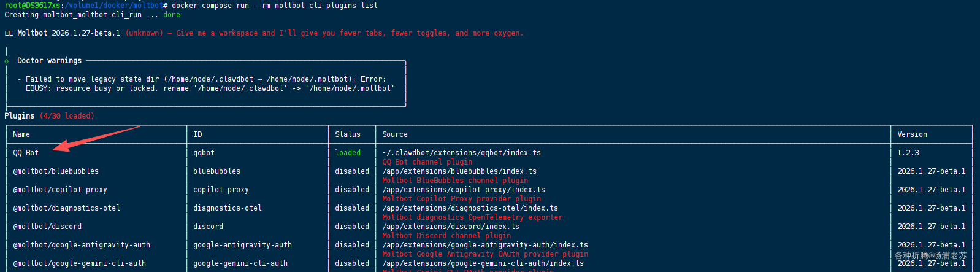The image size is (980, 272).
Task: Click the diagnostics-otel index.ts source path
Action: click(470, 208)
